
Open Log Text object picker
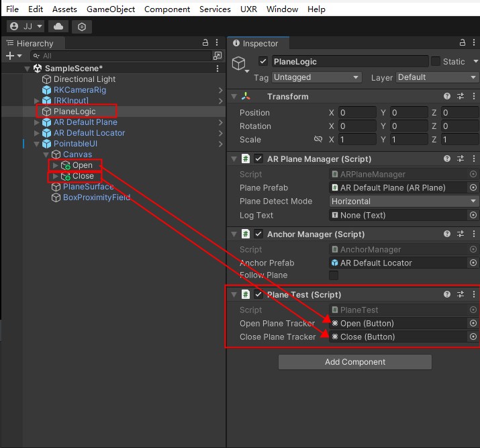pyautogui.click(x=473, y=215)
